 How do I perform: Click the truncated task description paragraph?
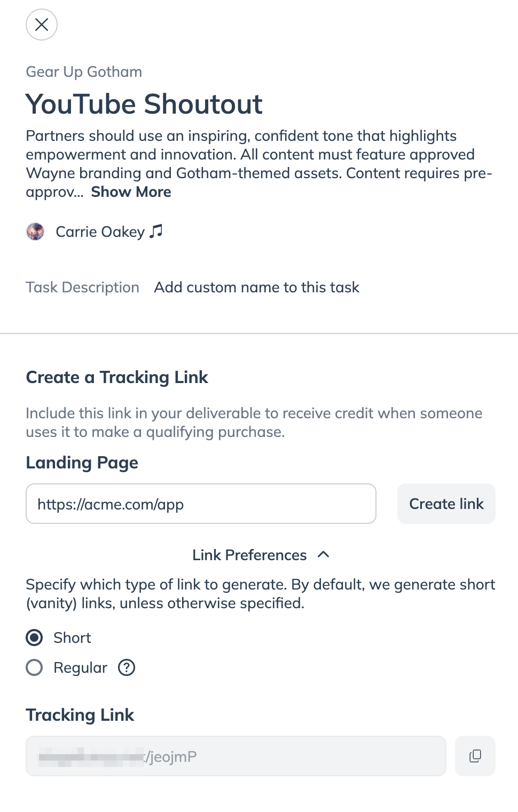point(250,155)
